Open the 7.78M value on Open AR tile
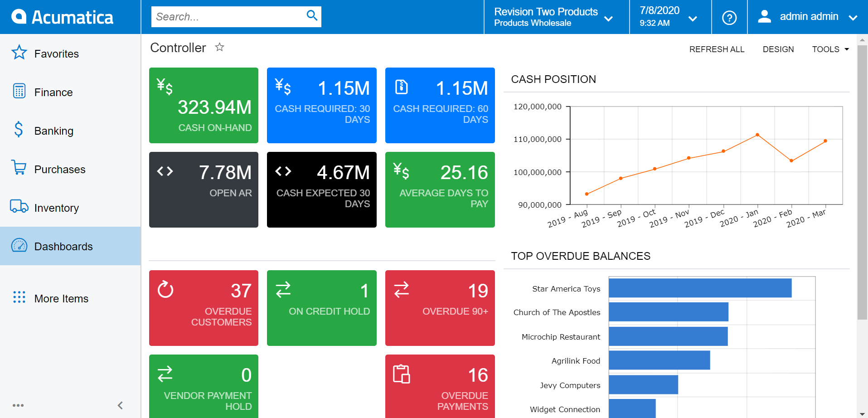Screen dimensions: 868x418 pos(225,172)
